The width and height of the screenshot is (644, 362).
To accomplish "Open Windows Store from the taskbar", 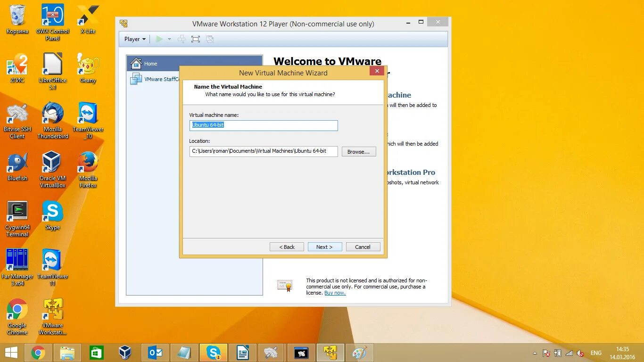I will (97, 353).
